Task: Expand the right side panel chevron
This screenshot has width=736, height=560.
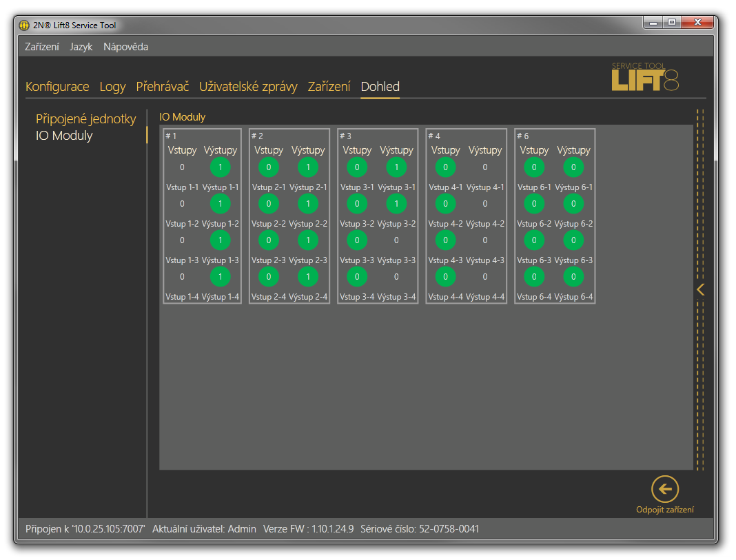Action: 700,289
